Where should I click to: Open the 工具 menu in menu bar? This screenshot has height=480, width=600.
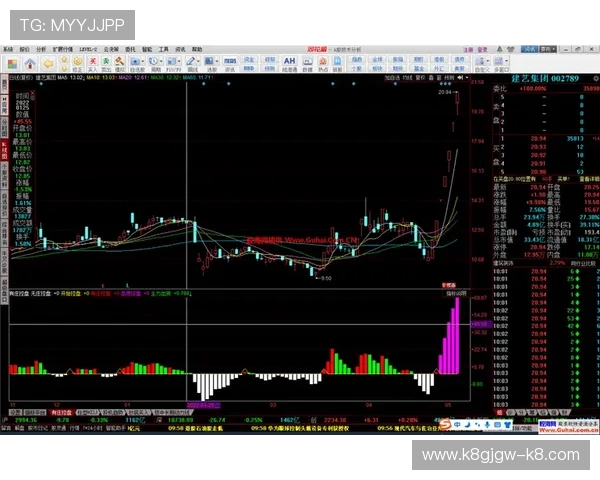point(163,49)
